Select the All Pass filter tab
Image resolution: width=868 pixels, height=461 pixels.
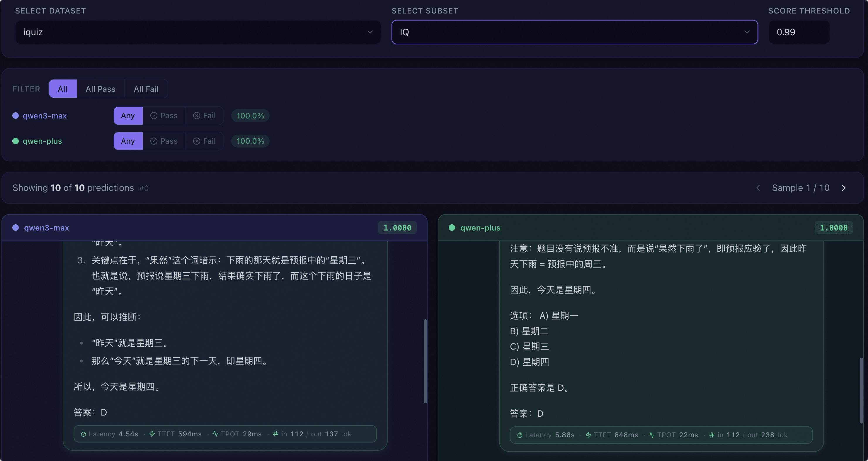(x=101, y=89)
